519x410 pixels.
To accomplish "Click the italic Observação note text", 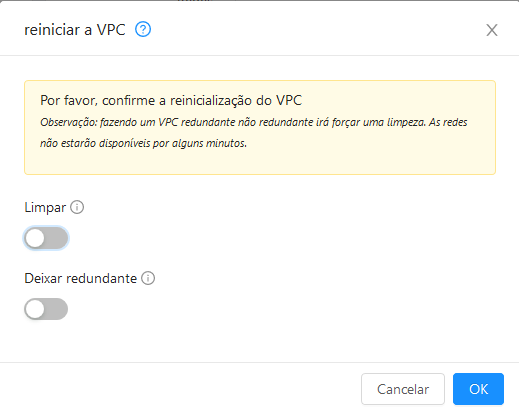I will [x=254, y=133].
